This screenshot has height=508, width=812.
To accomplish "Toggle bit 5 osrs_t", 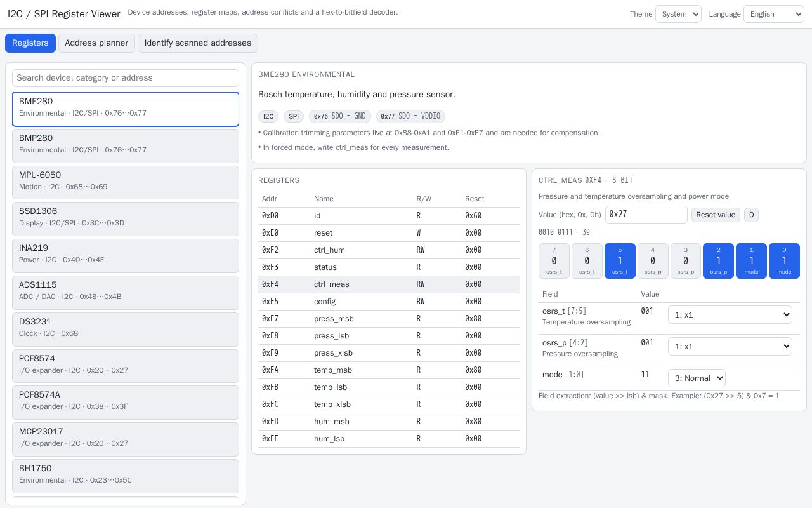I will click(620, 261).
